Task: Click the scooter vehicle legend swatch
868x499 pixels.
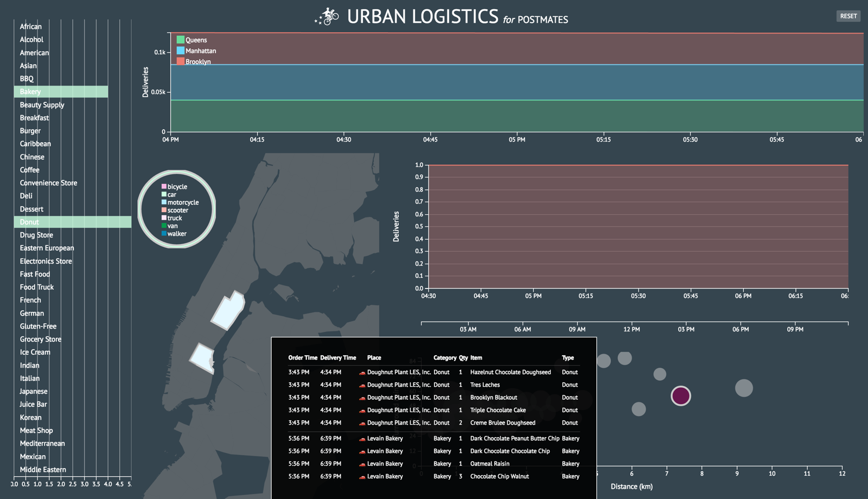Action: 164,210
